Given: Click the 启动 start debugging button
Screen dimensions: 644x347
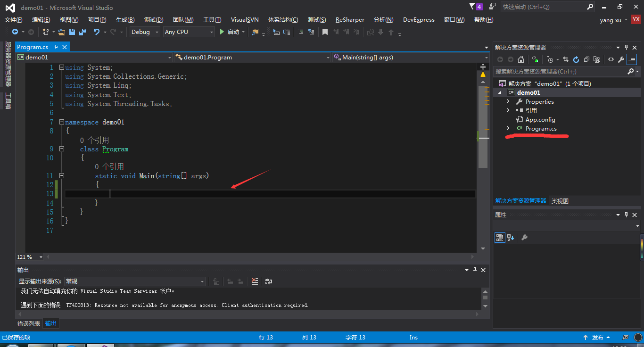Looking at the screenshot, I should pyautogui.click(x=229, y=32).
